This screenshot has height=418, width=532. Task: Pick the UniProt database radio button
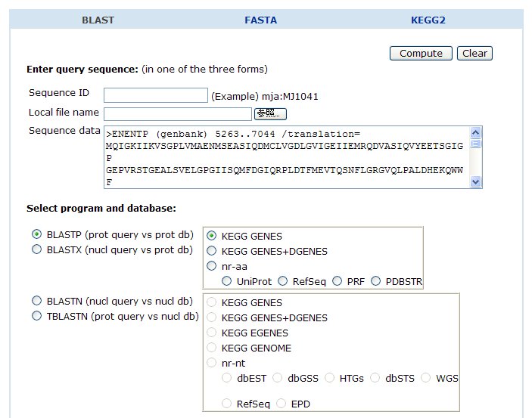pyautogui.click(x=226, y=281)
